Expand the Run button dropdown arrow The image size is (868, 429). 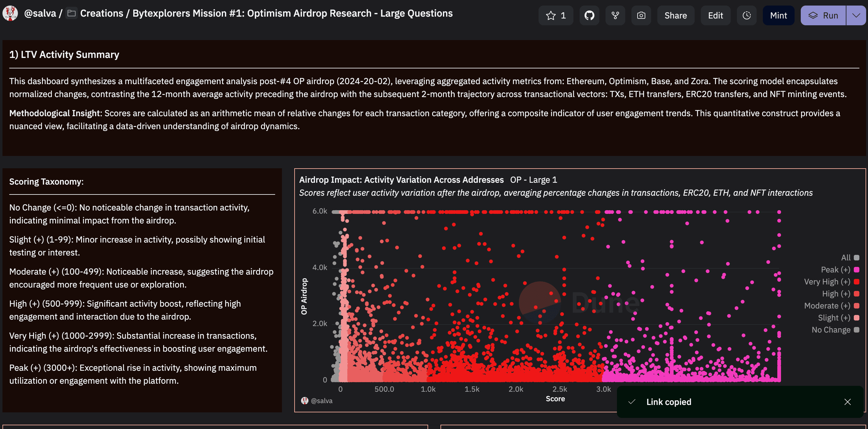(x=857, y=15)
